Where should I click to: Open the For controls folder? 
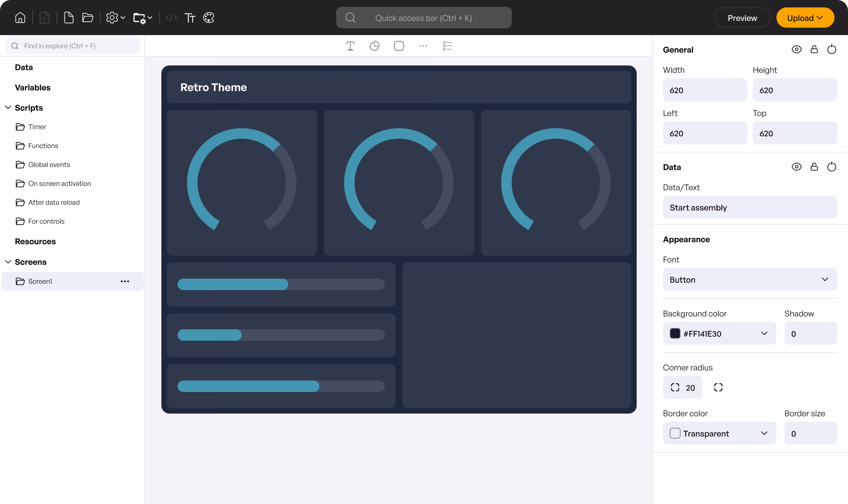click(x=40, y=221)
